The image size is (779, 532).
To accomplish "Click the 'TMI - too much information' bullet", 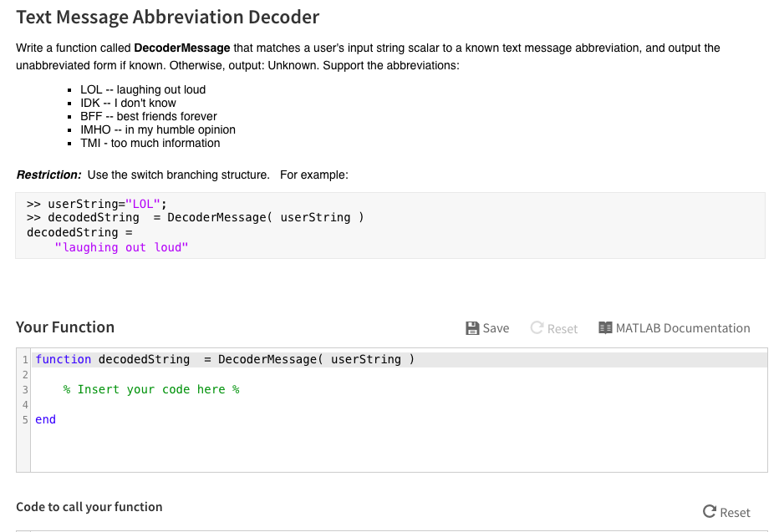I will [x=150, y=144].
